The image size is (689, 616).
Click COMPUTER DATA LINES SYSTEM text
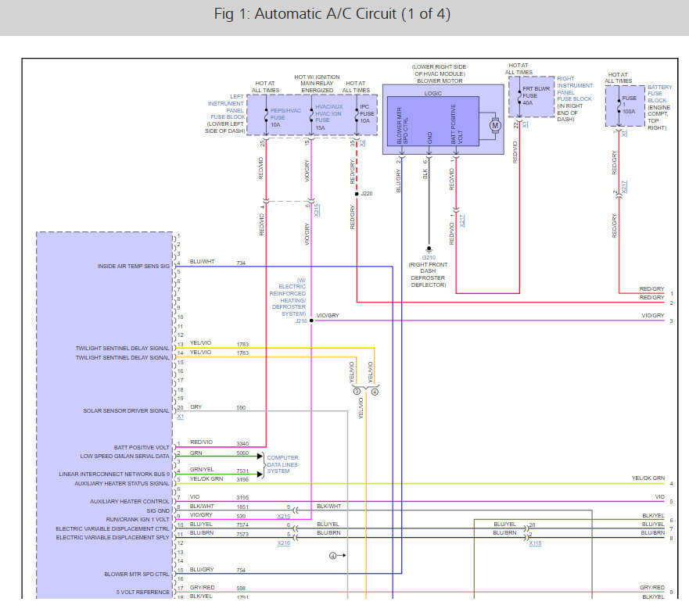click(282, 464)
